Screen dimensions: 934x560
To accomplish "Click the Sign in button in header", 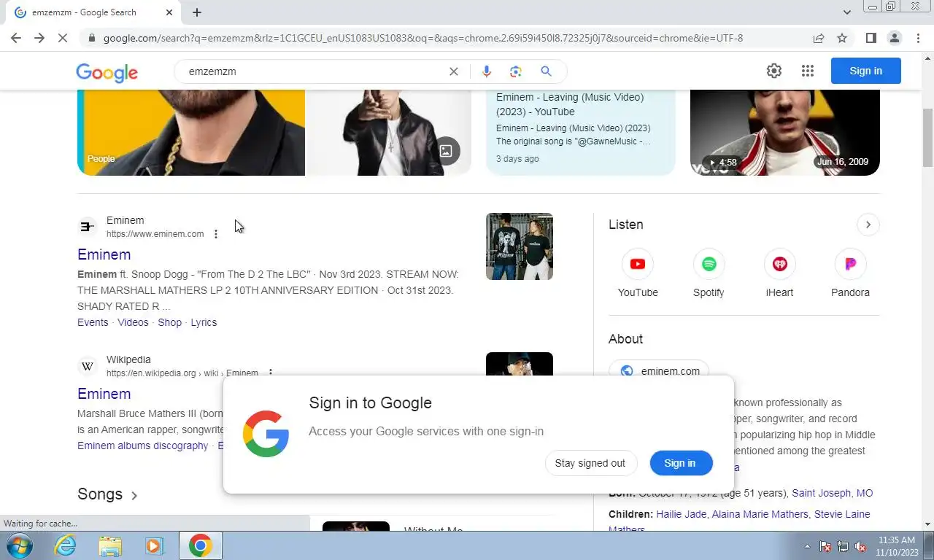I will coord(866,71).
